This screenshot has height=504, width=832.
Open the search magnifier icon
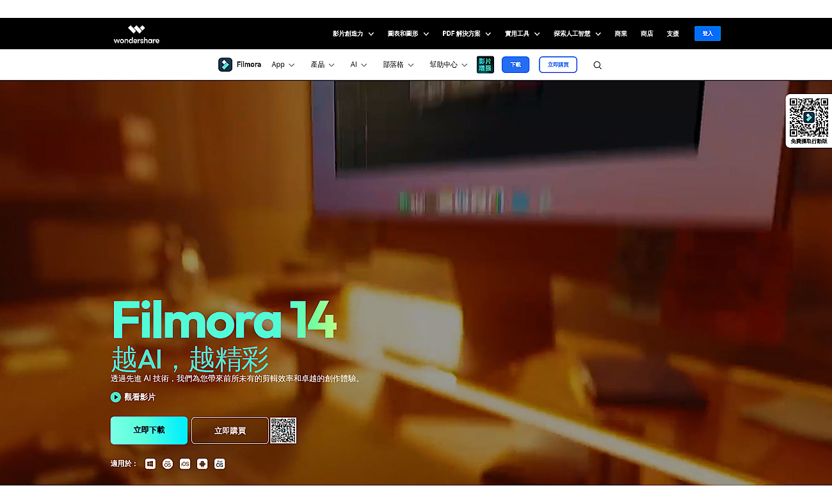(x=597, y=65)
